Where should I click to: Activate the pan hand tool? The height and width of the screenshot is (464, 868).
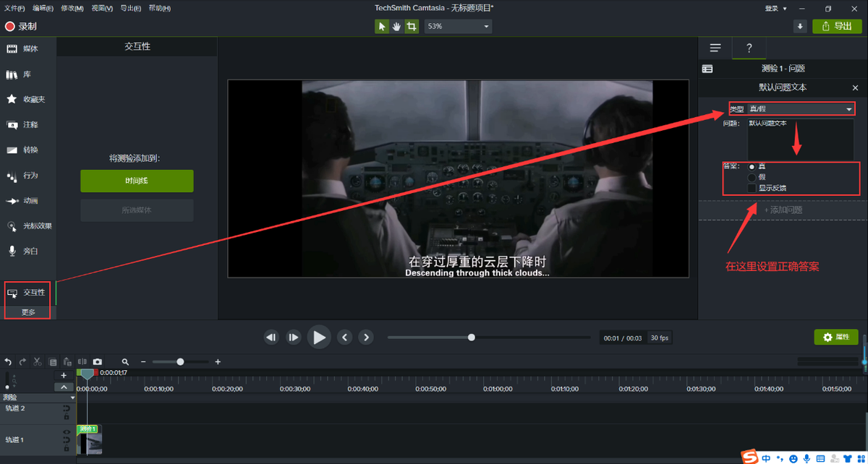397,26
